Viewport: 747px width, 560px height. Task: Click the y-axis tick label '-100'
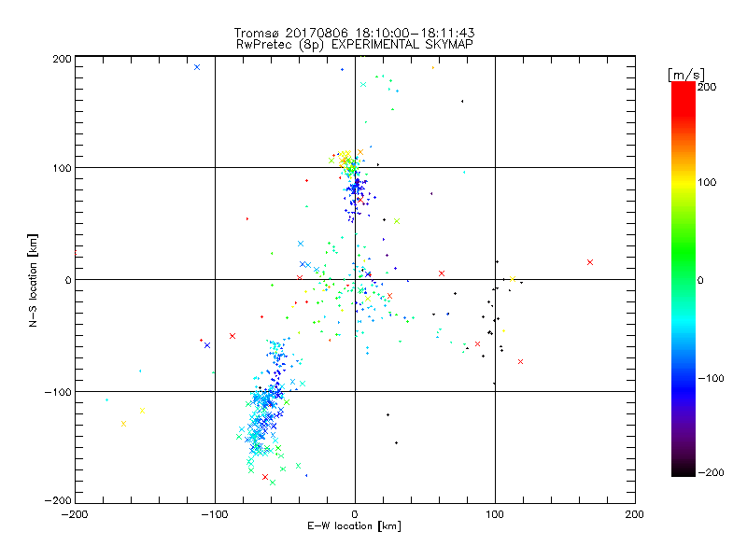pyautogui.click(x=58, y=392)
